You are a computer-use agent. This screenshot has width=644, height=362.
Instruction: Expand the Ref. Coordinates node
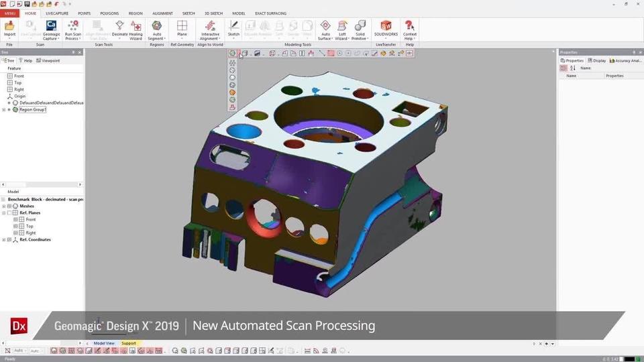pos(4,240)
